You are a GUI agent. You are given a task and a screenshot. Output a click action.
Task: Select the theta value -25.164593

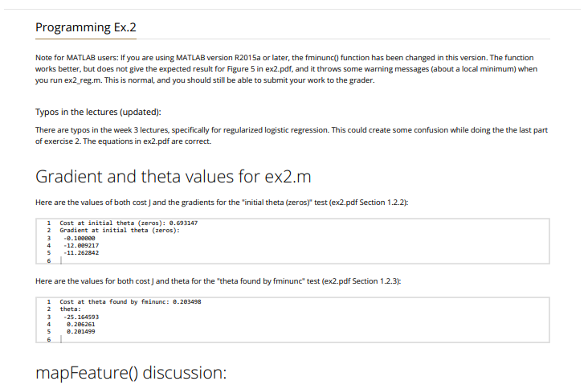(81, 317)
